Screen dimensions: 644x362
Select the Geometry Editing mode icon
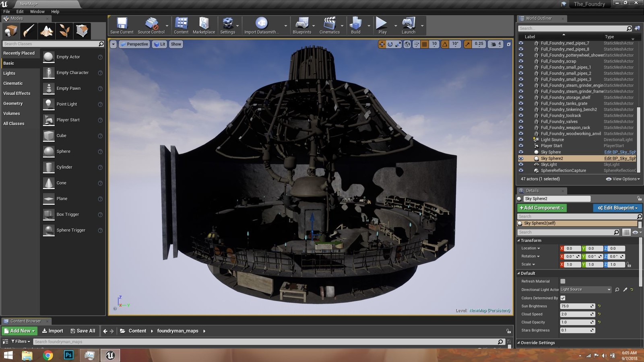[x=82, y=31]
